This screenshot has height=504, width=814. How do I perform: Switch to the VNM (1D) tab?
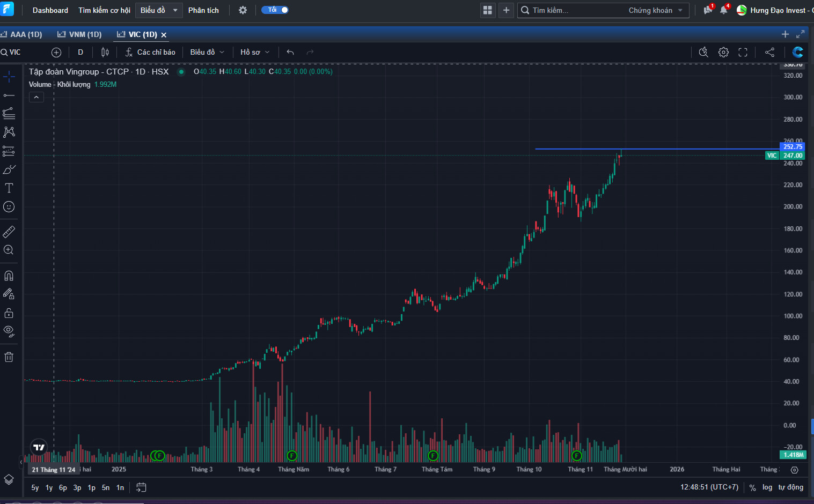(80, 34)
